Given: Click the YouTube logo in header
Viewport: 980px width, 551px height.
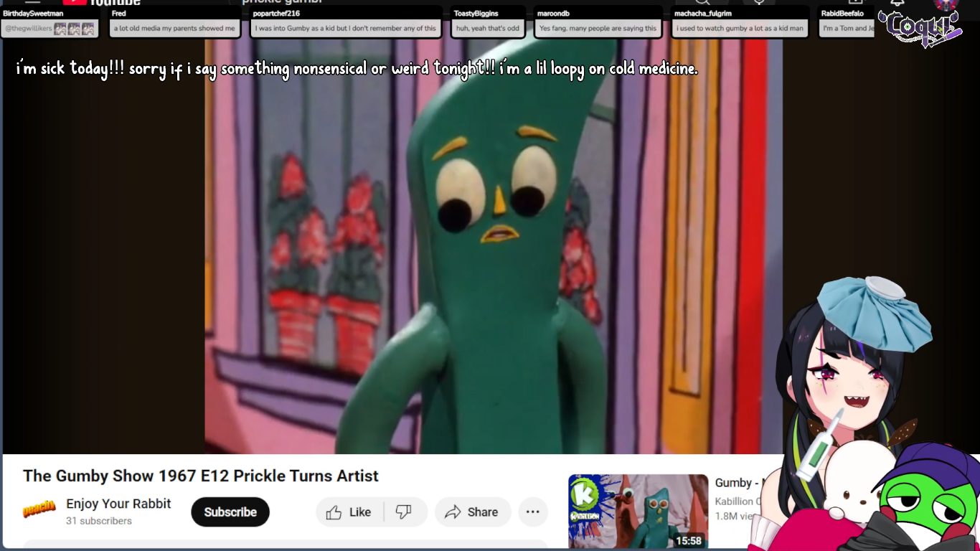Looking at the screenshot, I should pos(101,3).
